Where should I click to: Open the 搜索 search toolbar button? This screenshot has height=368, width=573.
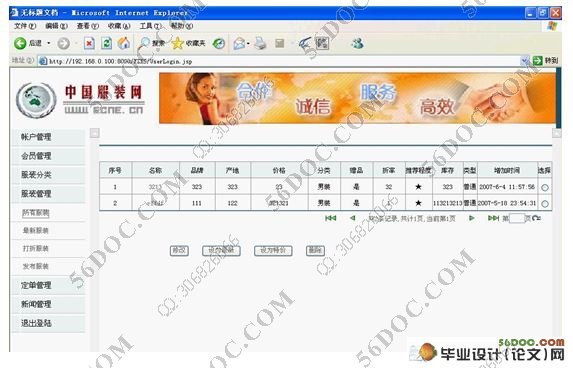point(152,43)
